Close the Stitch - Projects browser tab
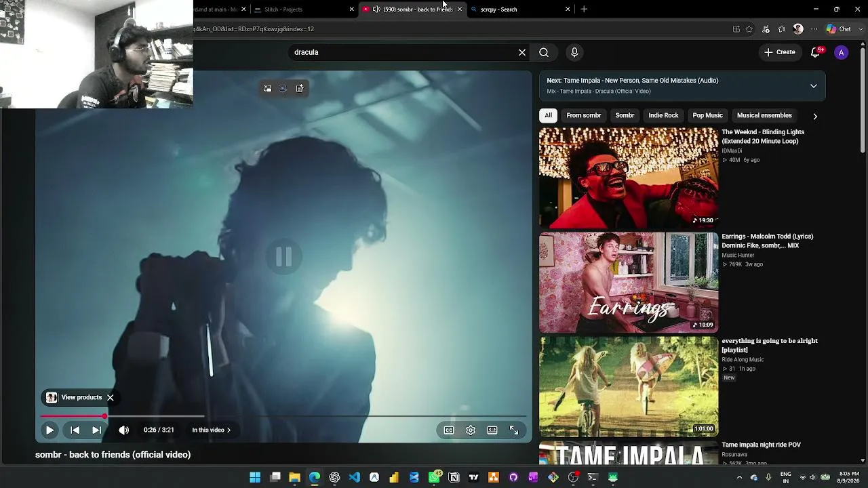 coord(351,9)
